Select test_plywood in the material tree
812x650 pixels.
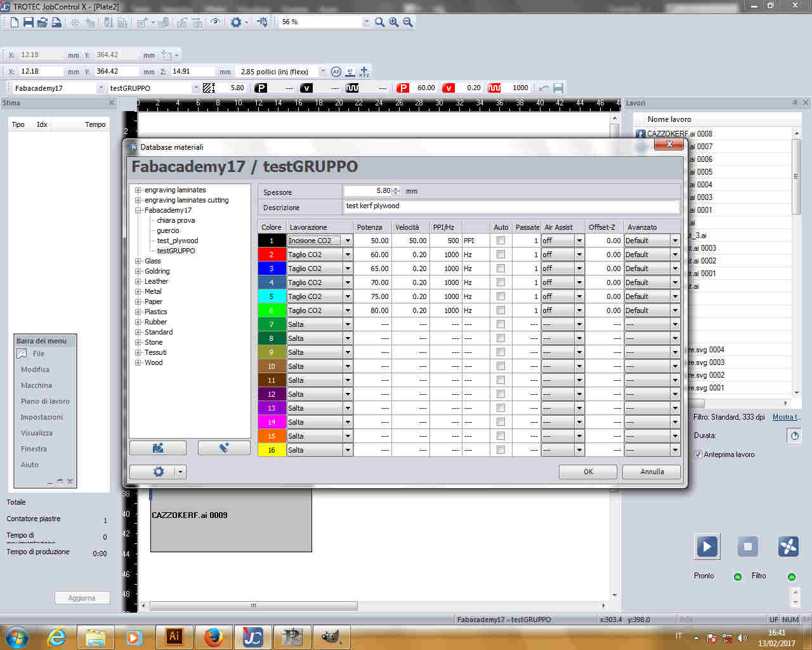pyautogui.click(x=178, y=241)
